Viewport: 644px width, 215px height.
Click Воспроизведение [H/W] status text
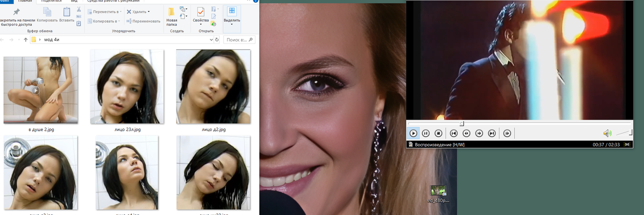coord(440,144)
